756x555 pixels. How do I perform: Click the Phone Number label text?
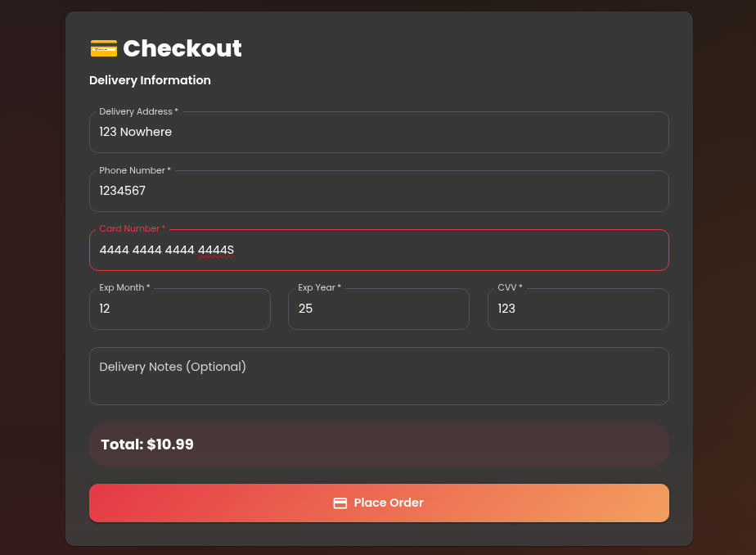(135, 170)
